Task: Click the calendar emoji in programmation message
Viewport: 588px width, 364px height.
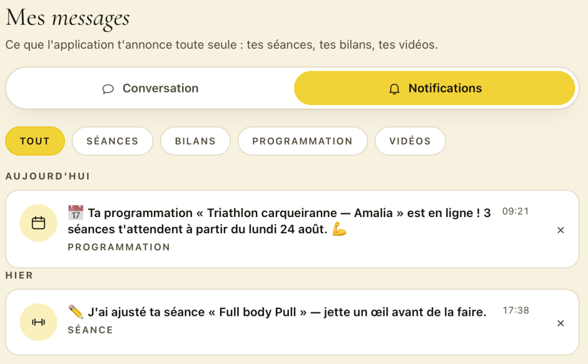Action: pyautogui.click(x=76, y=212)
